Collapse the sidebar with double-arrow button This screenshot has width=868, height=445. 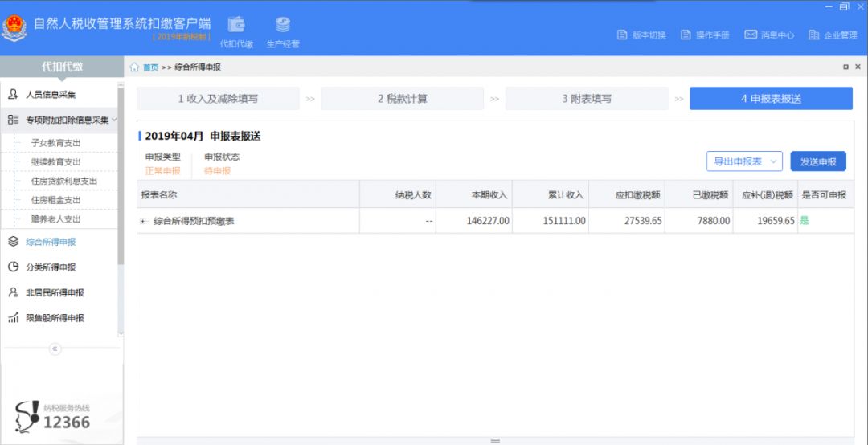tap(55, 349)
